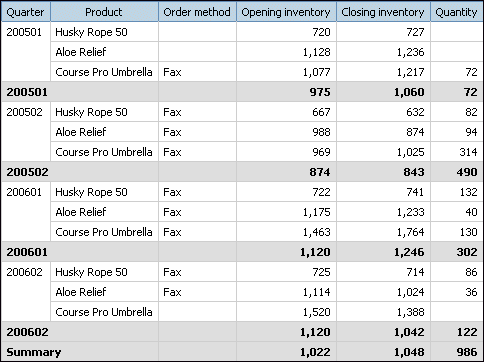Select the 200502 quarter group cell
The image size is (484, 362).
(x=26, y=132)
